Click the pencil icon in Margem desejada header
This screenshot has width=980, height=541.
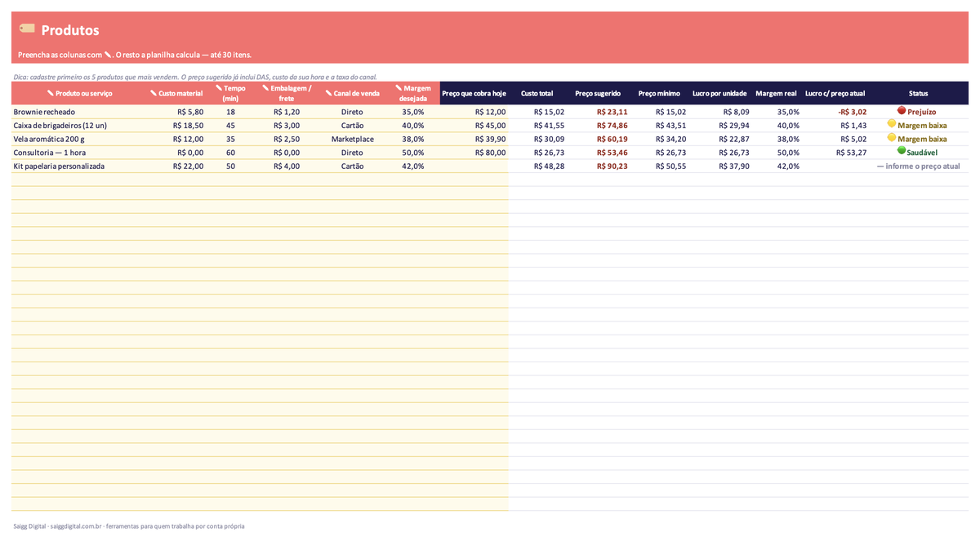tap(399, 87)
